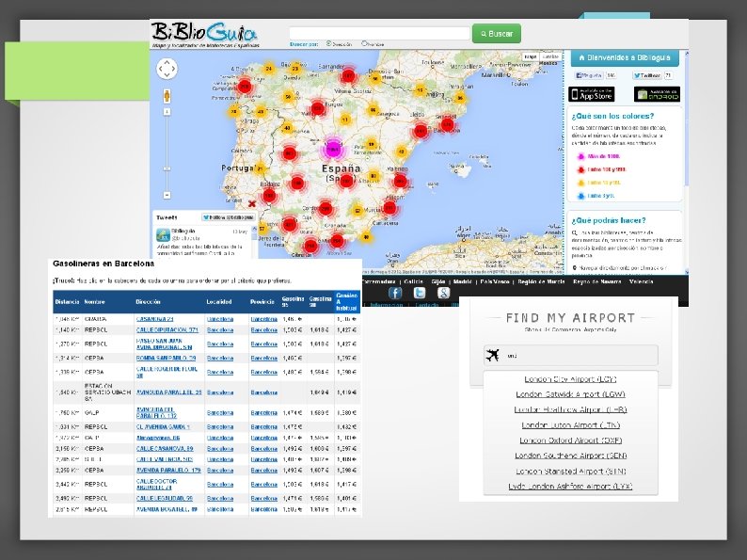Open the Reyno de Navarra footer link
The image size is (747, 560).
coord(596,281)
